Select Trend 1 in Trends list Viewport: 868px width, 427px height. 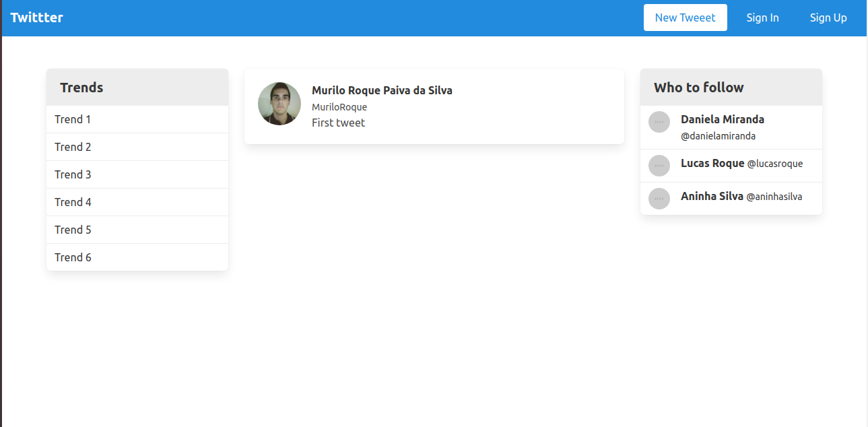(137, 119)
